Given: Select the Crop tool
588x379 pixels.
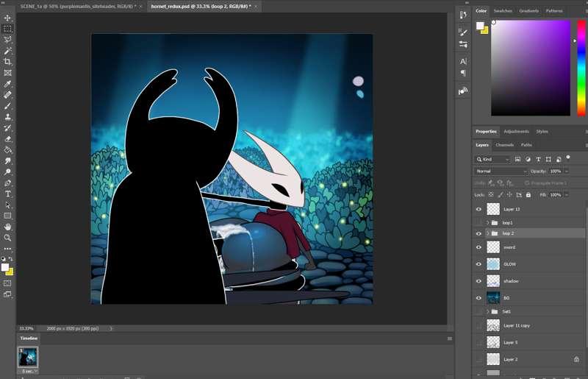Looking at the screenshot, I should (x=7, y=62).
